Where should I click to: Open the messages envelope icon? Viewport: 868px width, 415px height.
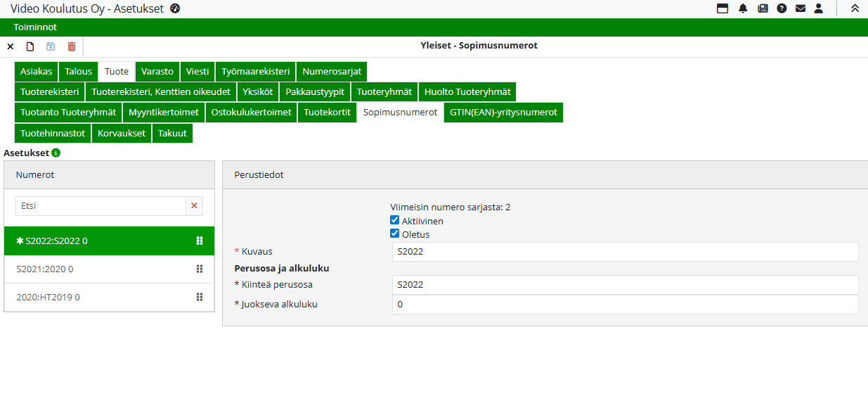click(800, 8)
